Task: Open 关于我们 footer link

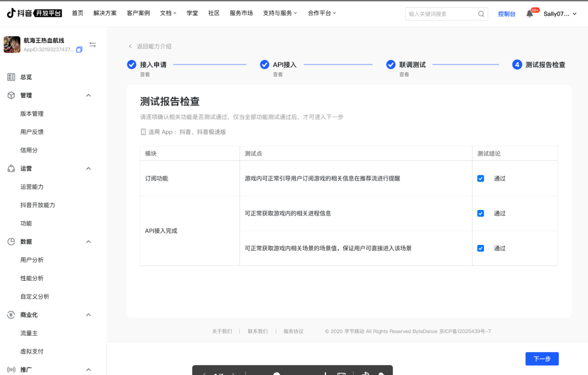Action: (x=222, y=331)
